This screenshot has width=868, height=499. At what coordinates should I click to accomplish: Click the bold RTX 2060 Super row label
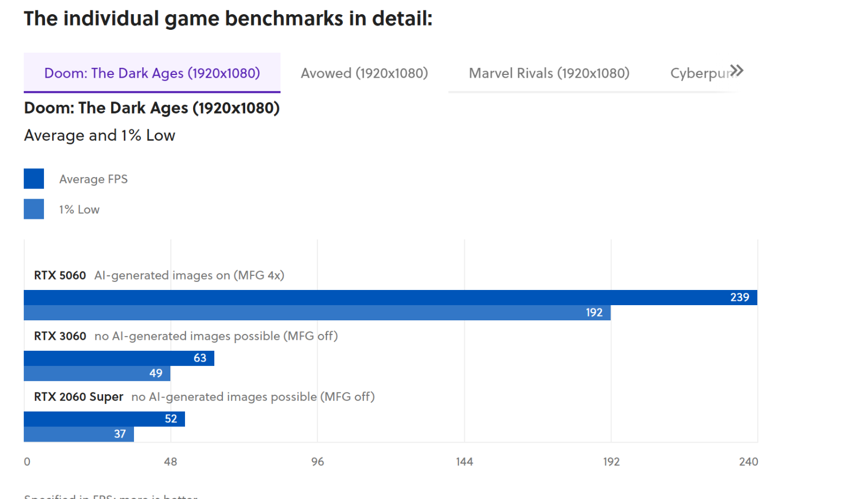coord(78,397)
